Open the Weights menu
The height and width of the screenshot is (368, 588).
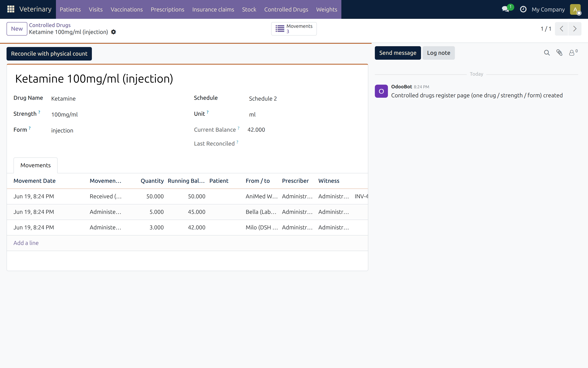tap(326, 9)
